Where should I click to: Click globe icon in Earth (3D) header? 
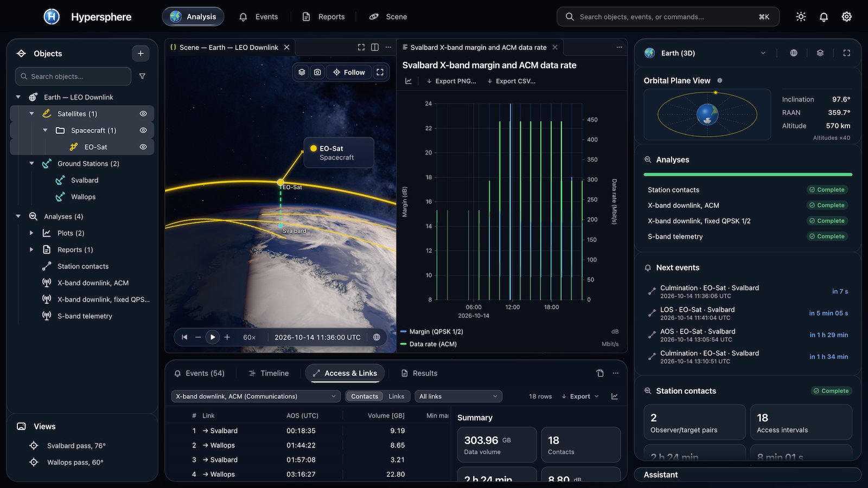794,53
